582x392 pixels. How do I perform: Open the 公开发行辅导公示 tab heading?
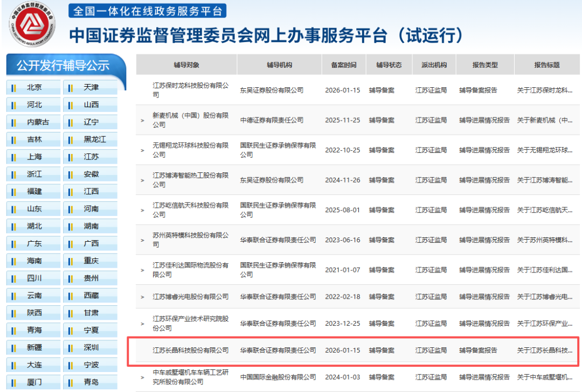(63, 65)
